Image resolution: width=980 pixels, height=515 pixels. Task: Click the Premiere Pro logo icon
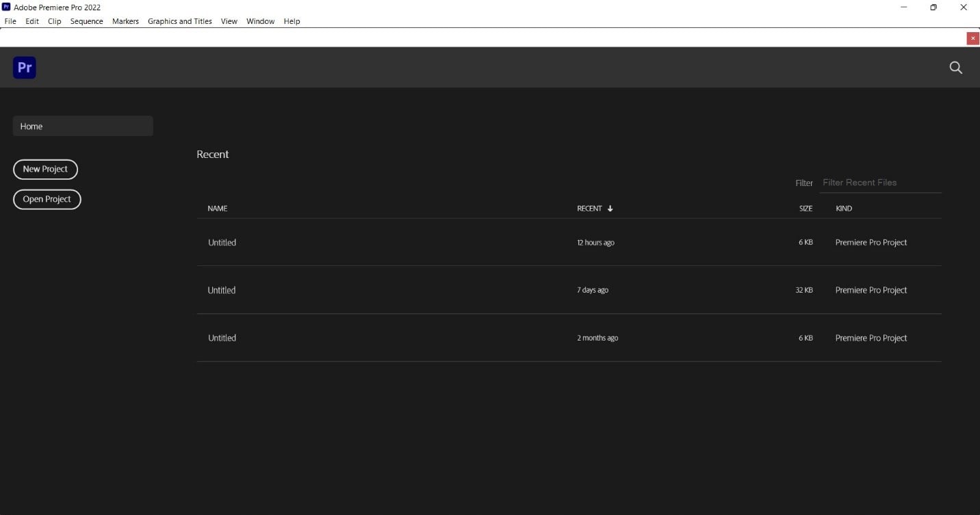[x=25, y=67]
